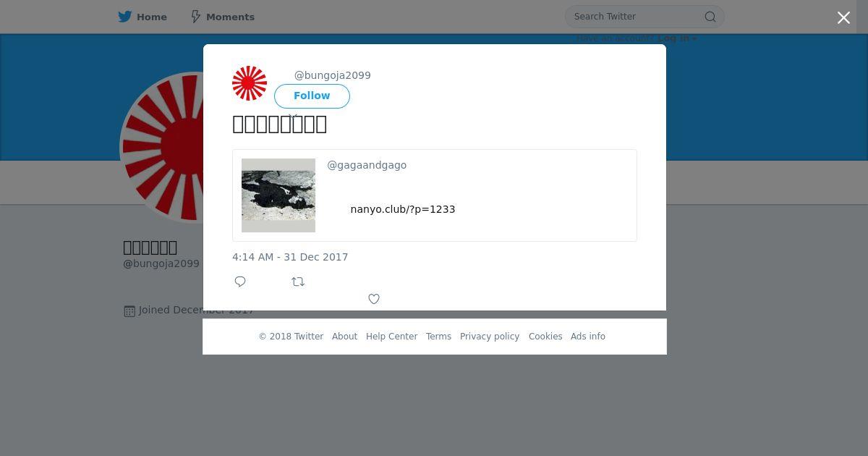
Task: Click the Twitter bird Home icon
Action: pyautogui.click(x=125, y=17)
